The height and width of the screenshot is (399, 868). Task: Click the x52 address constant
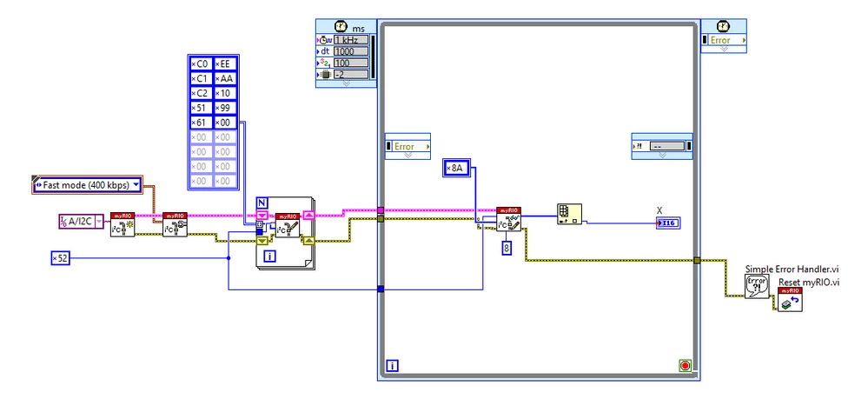pyautogui.click(x=60, y=257)
